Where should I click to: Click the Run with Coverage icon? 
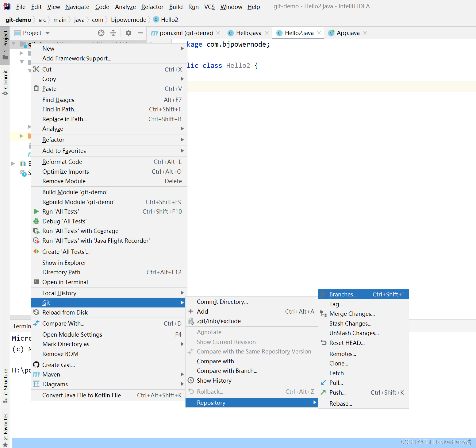tap(36, 231)
